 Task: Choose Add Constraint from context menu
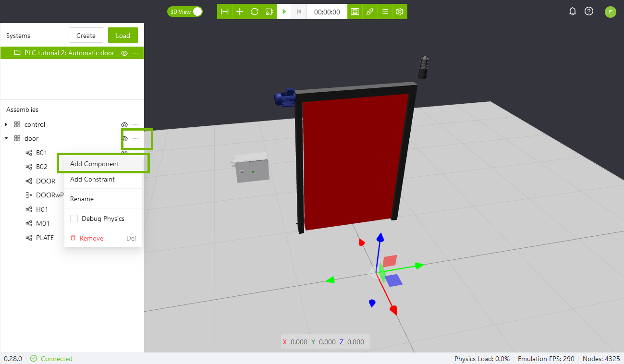point(92,179)
